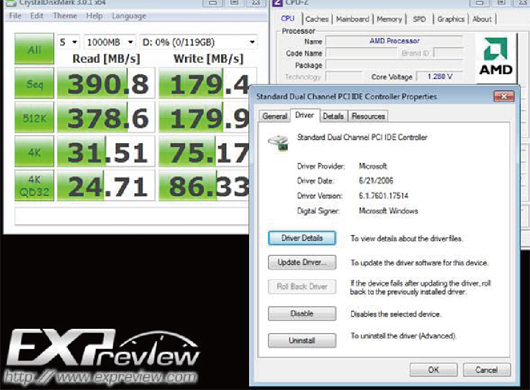The width and height of the screenshot is (530, 390).
Task: Switch to the Resources tab
Action: (368, 116)
